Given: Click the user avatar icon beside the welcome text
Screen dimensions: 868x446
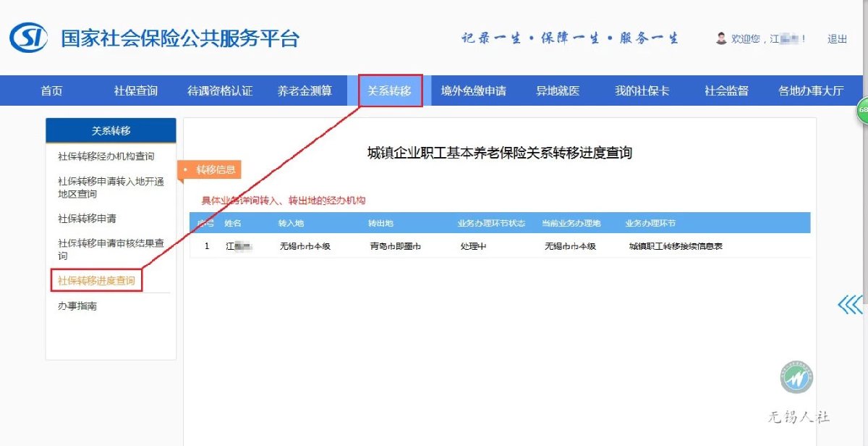Looking at the screenshot, I should coord(721,38).
